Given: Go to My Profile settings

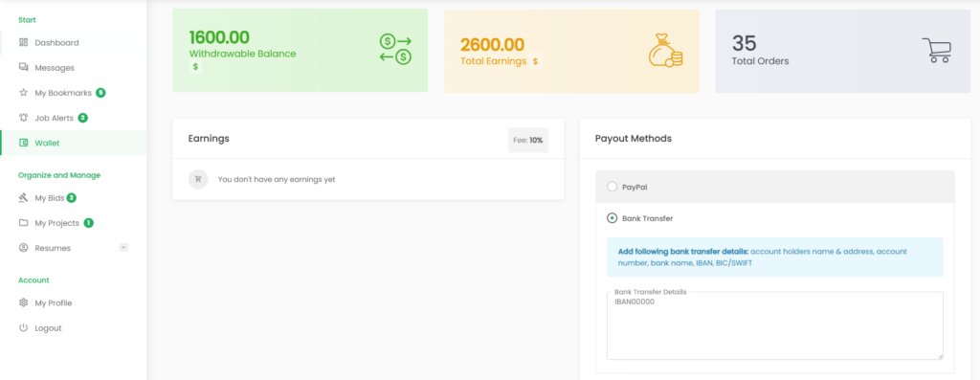Looking at the screenshot, I should [x=54, y=302].
